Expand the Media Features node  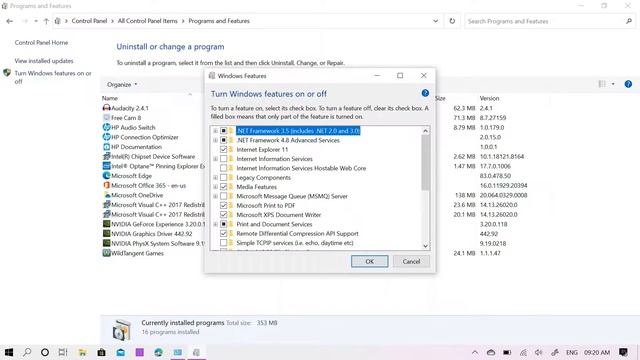215,187
